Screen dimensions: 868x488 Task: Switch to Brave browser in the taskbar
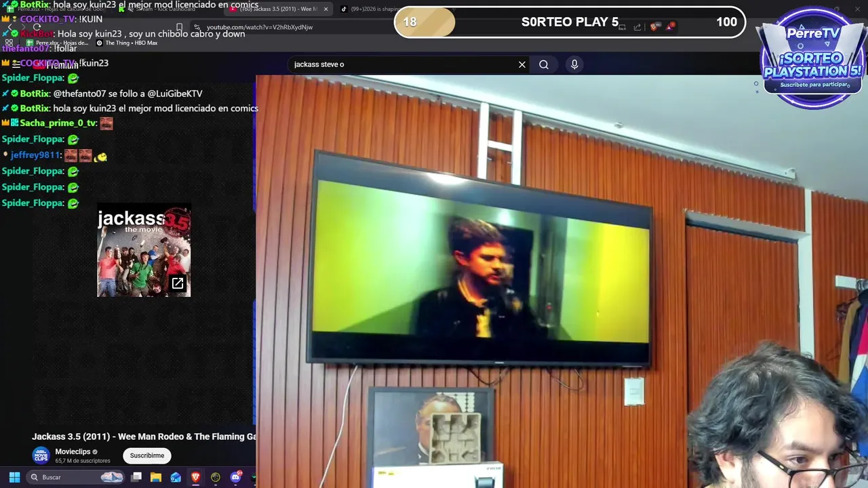click(x=195, y=477)
